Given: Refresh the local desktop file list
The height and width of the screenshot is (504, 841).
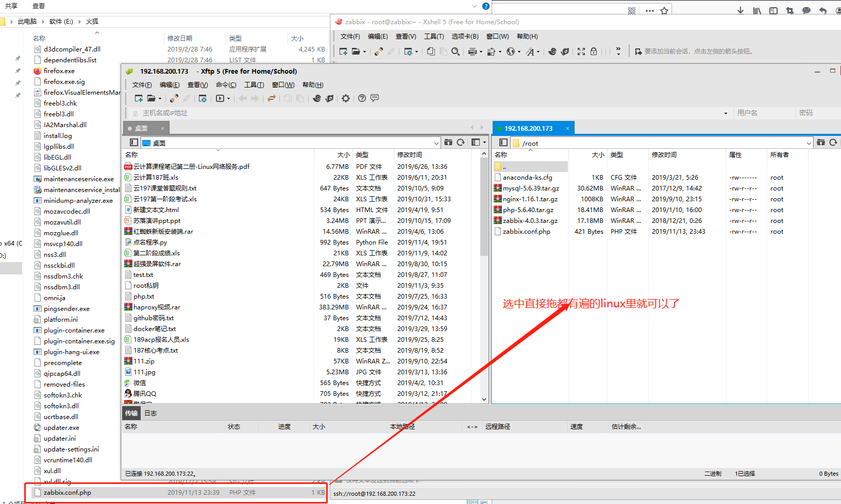Looking at the screenshot, I should 461,143.
